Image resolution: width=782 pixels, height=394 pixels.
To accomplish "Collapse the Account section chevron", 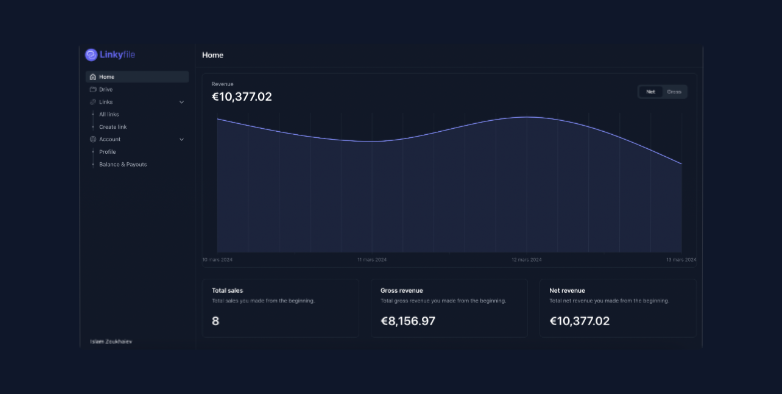I will (x=182, y=140).
